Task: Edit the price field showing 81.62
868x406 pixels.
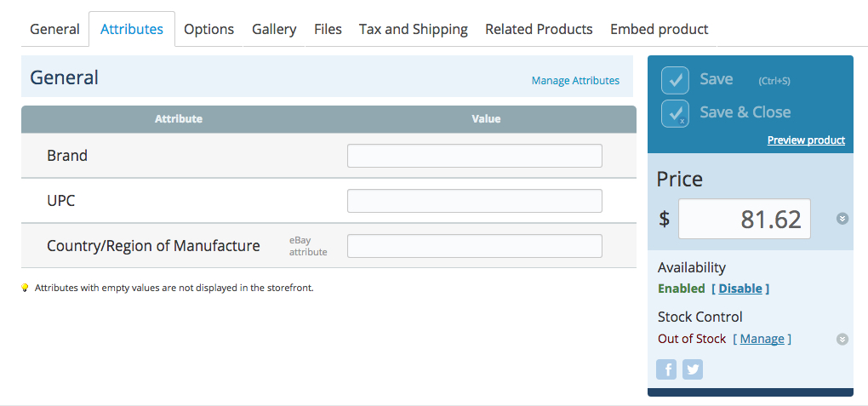Action: [x=745, y=219]
